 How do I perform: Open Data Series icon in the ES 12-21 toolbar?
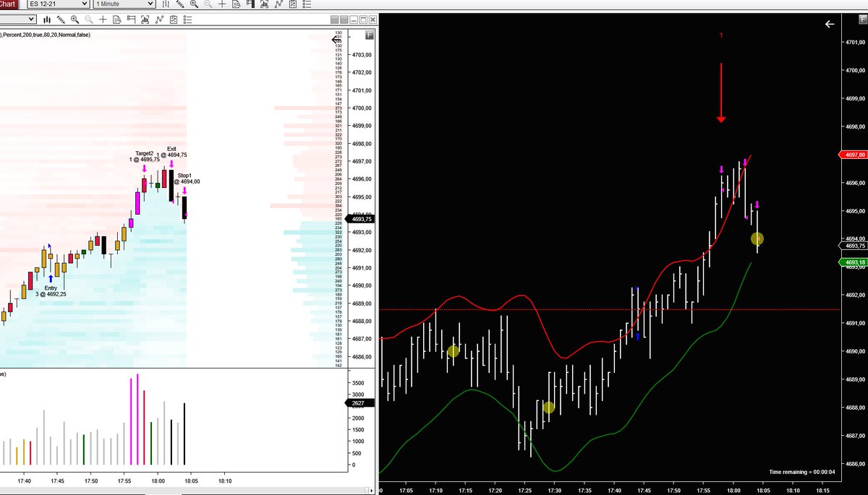(x=265, y=4)
